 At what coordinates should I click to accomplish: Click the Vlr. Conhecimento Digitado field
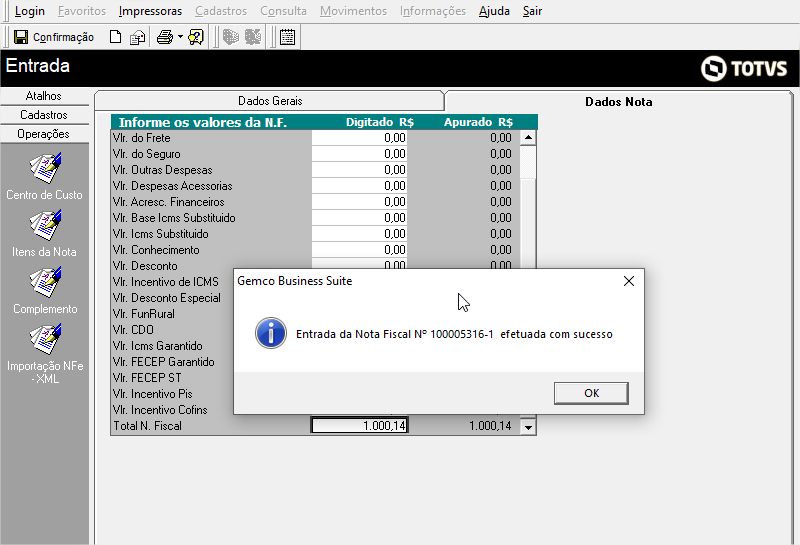[360, 250]
